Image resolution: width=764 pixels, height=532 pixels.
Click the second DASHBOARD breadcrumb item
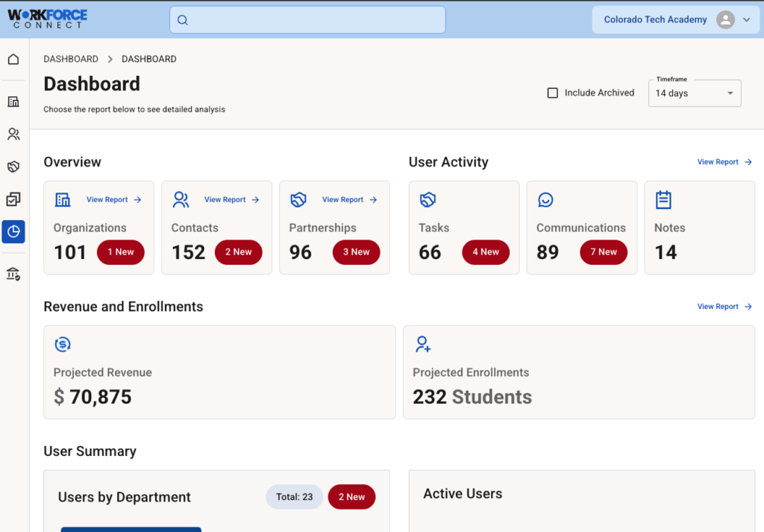click(x=149, y=59)
